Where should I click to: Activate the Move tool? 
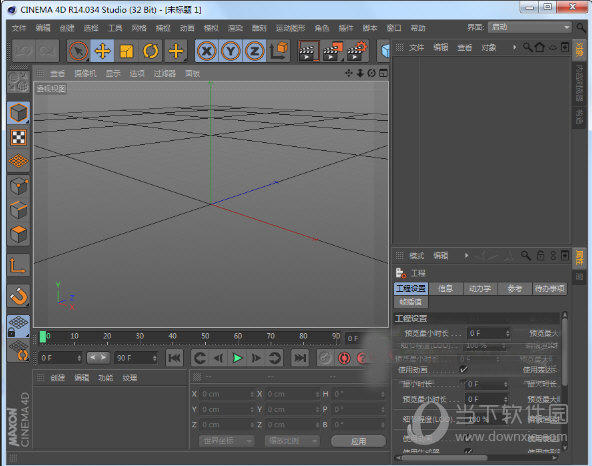point(102,51)
